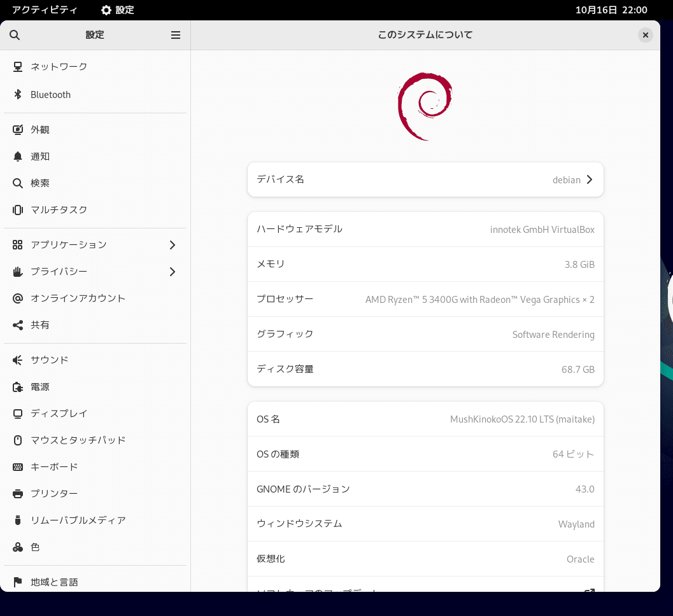
Task: Click the Debian swirl logo
Action: click(425, 106)
